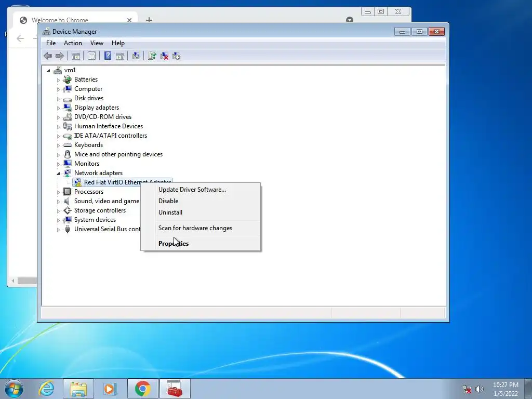Open the Help menu
This screenshot has width=532, height=399.
118,43
